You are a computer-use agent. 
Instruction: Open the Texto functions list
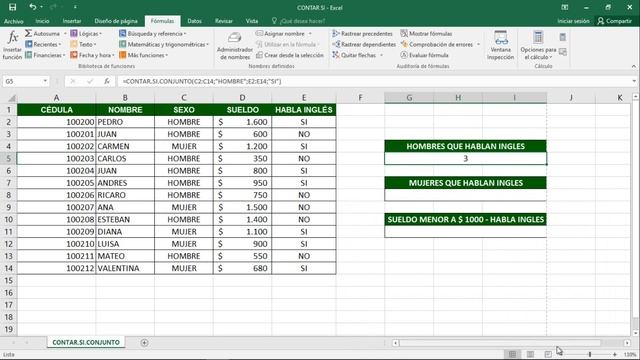[83, 44]
